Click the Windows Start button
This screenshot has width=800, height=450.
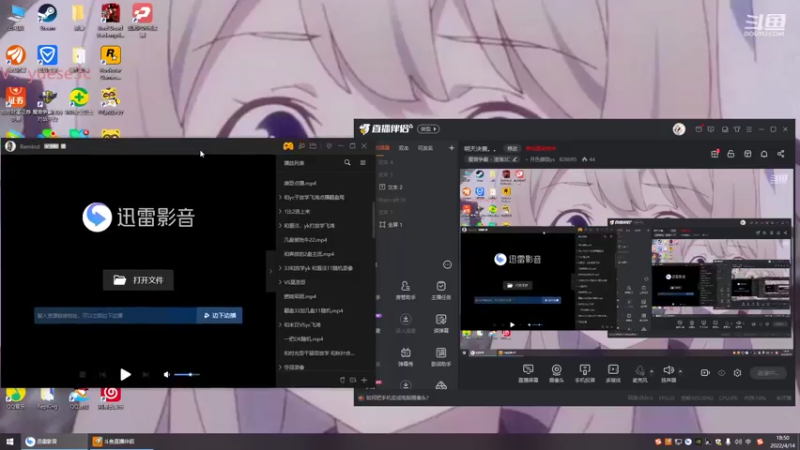[x=10, y=441]
